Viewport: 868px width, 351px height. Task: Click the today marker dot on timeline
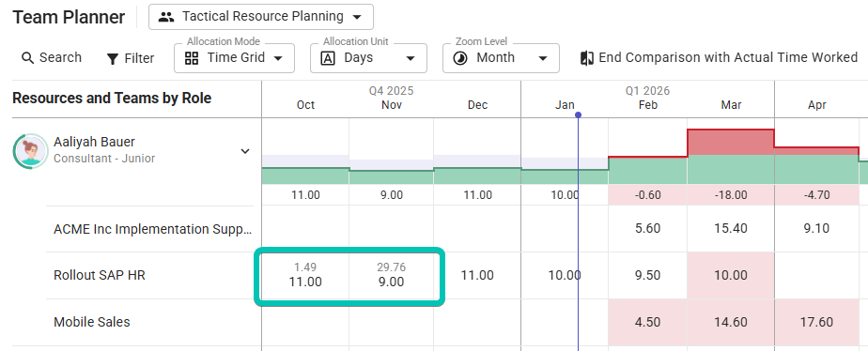(578, 115)
